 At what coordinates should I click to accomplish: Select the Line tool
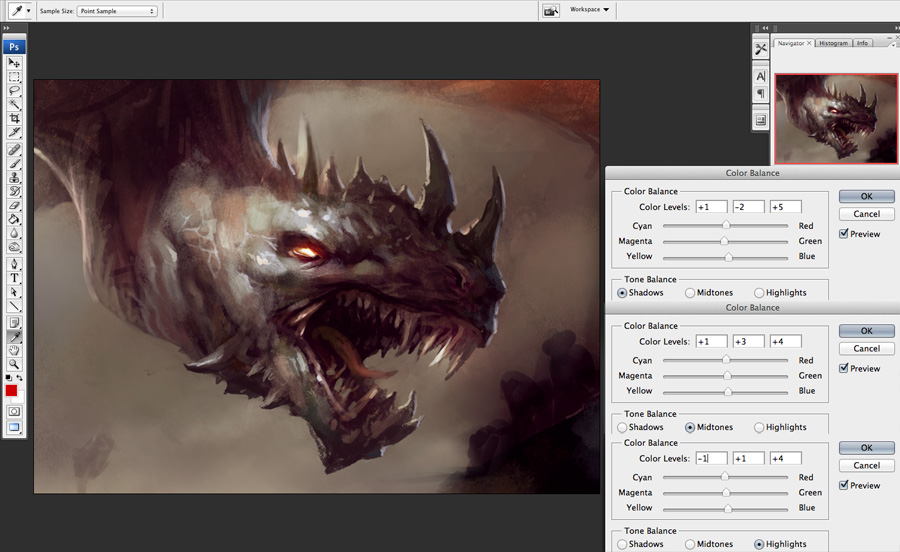coord(14,306)
